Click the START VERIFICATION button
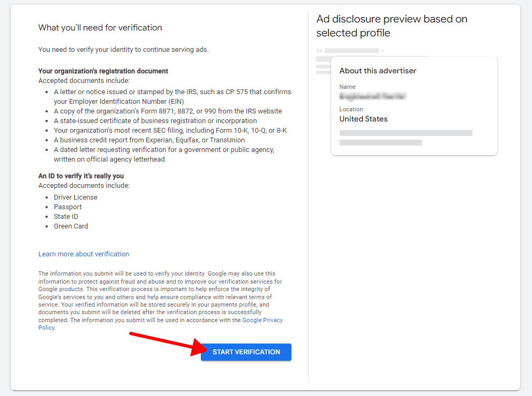Image resolution: width=532 pixels, height=396 pixels. [x=245, y=352]
